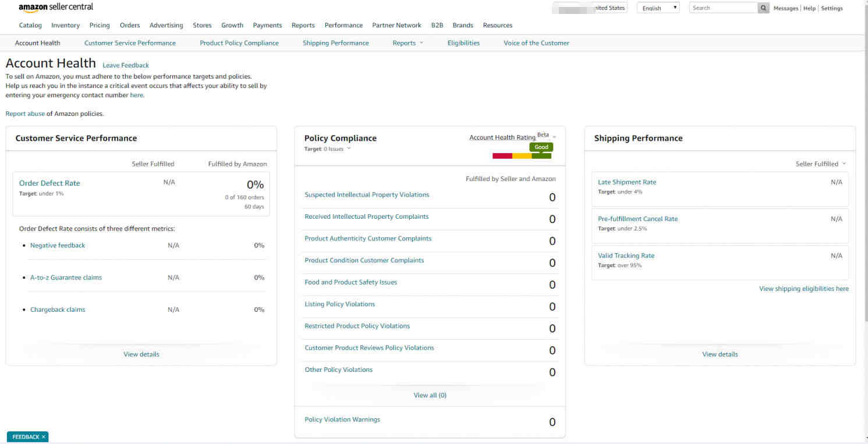Open the Resources menu

click(498, 26)
